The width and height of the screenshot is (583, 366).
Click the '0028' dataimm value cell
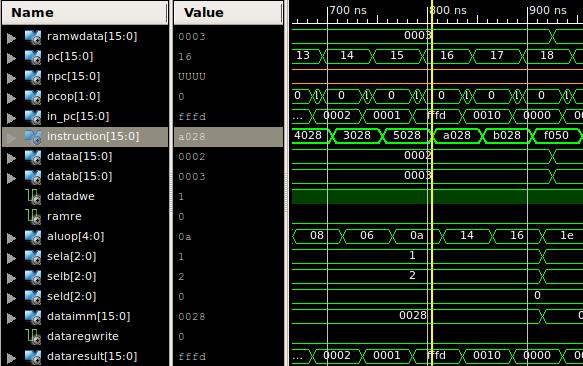point(191,317)
